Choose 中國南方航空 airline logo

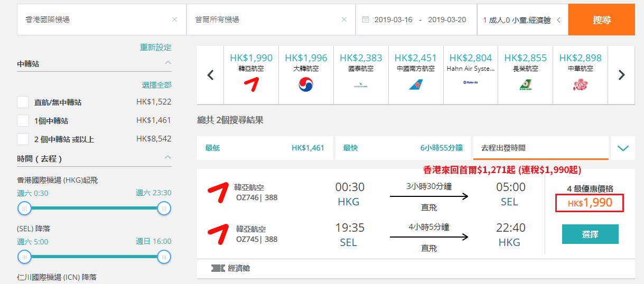416,84
